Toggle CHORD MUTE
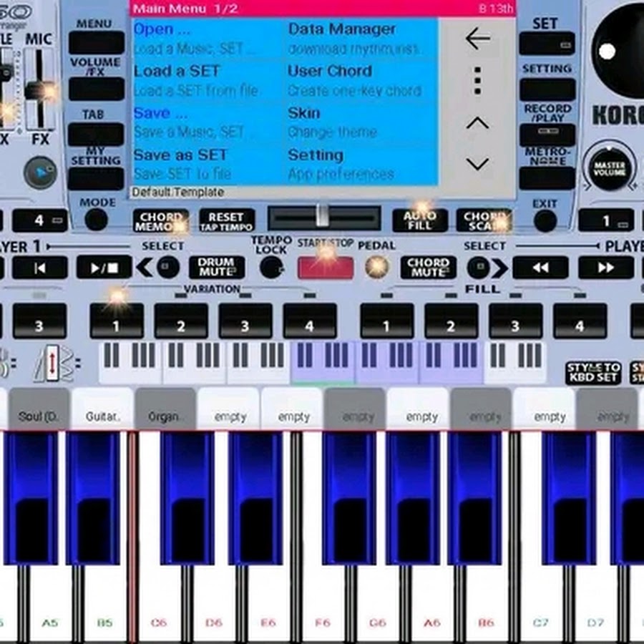The height and width of the screenshot is (644, 644). point(429,268)
